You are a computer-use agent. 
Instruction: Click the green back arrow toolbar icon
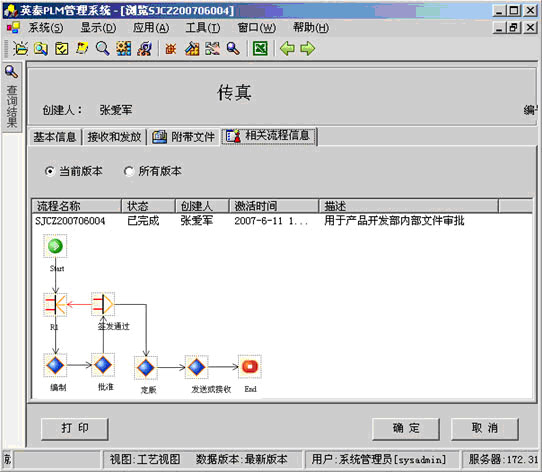click(x=287, y=49)
